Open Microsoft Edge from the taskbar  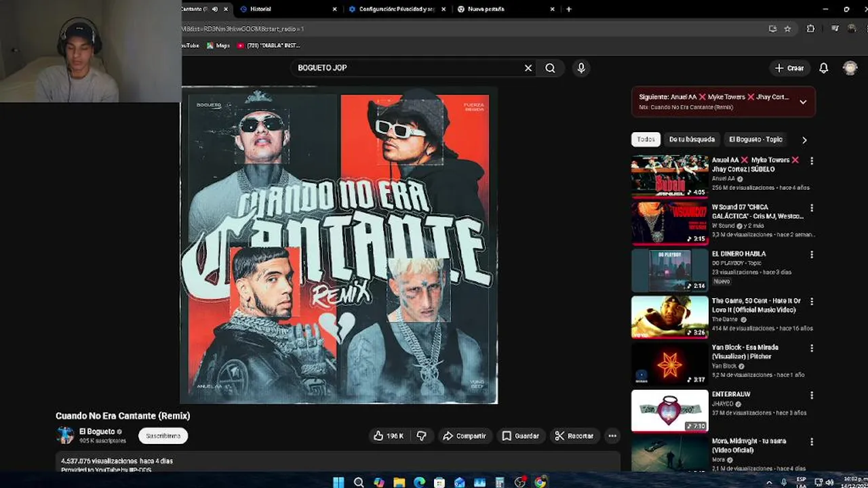(419, 482)
